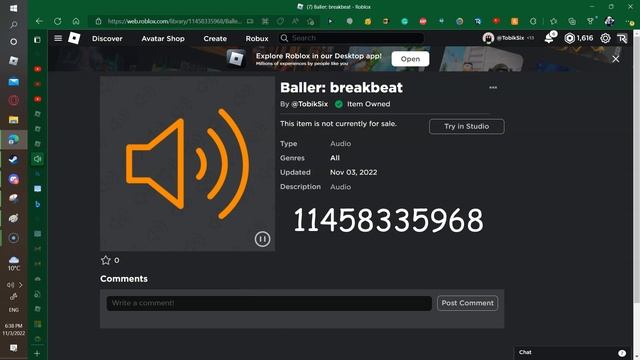Open the Robux navigation item
The height and width of the screenshot is (360, 640).
coord(257,38)
